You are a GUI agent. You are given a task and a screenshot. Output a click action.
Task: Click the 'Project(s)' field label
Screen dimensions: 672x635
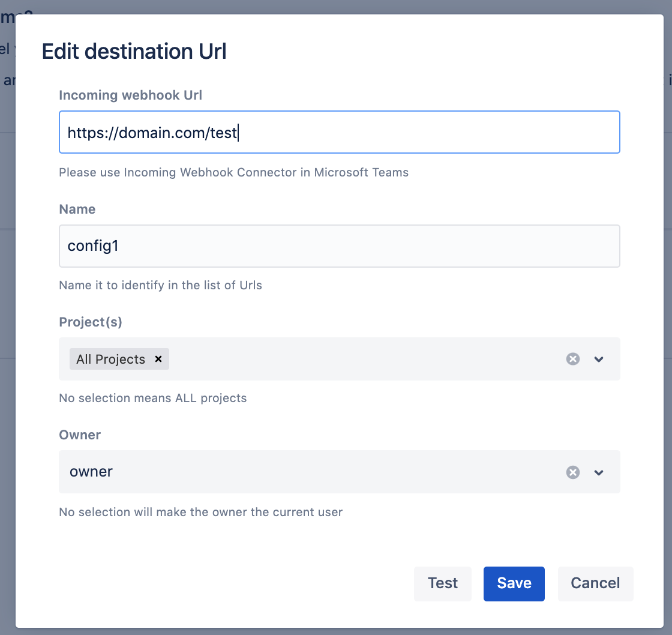[x=91, y=322]
